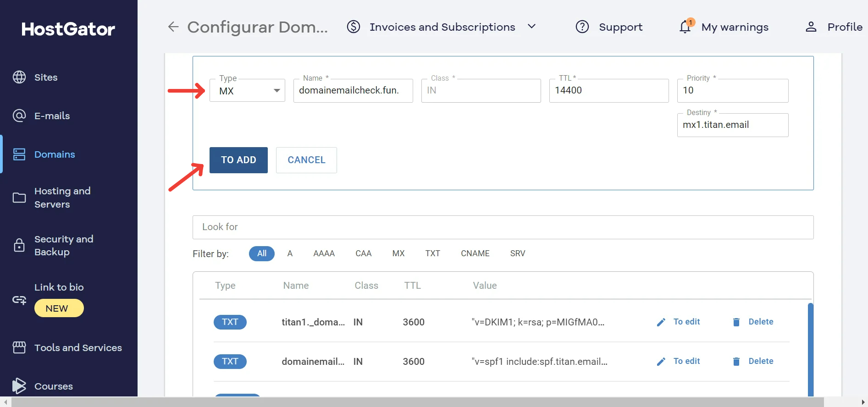
Task: Expand Invoices and Subscriptions chevron
Action: click(x=532, y=27)
